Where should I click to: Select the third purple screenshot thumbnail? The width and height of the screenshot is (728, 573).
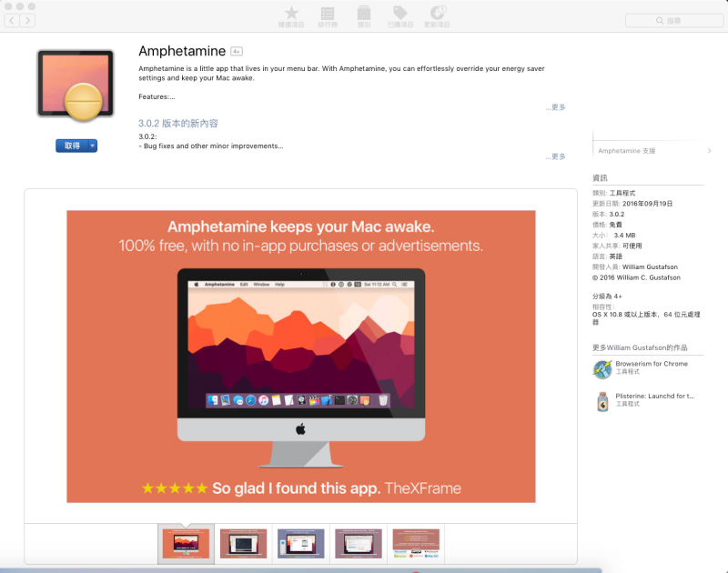coord(301,543)
